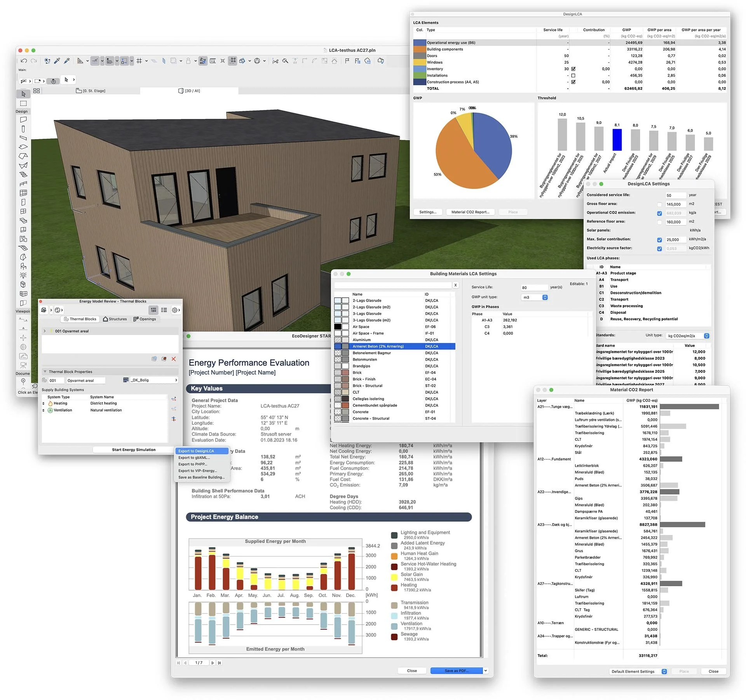This screenshot has height=700, width=746.
Task: Choose Export to gbXML menu entry
Action: (x=194, y=457)
